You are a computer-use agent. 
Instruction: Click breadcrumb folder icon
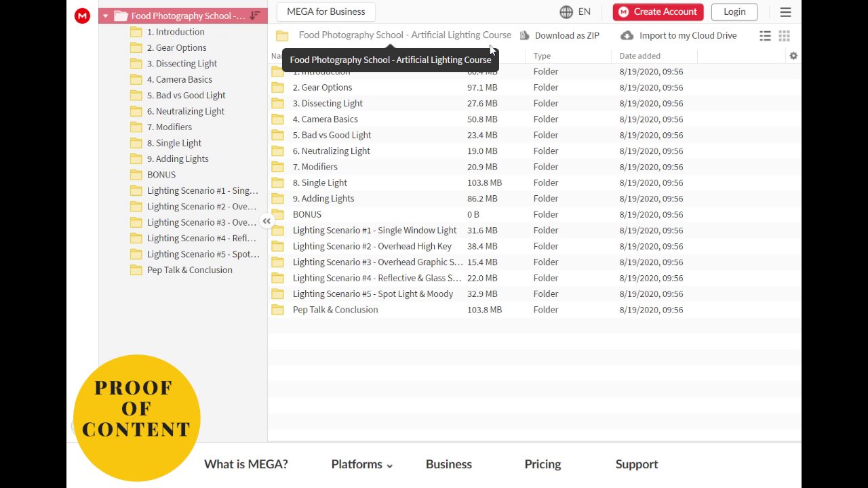pos(282,36)
